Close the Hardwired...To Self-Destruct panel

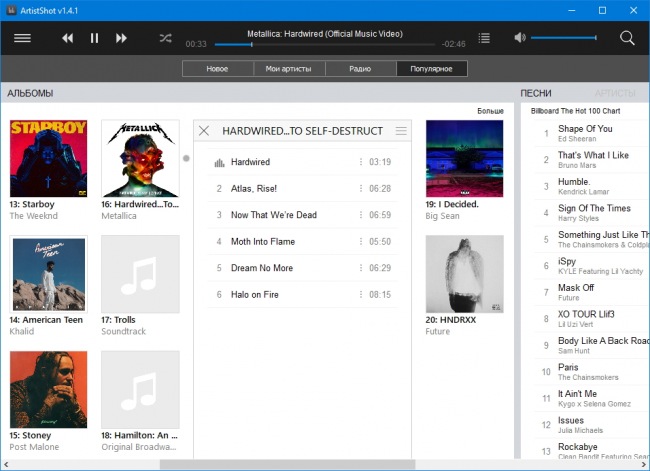click(x=204, y=131)
